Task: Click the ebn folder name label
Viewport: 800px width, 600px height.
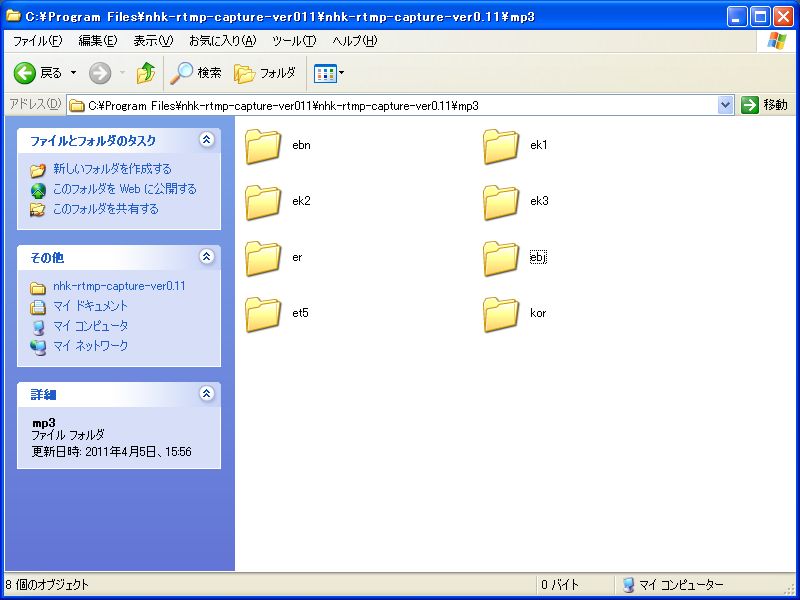Action: click(302, 145)
